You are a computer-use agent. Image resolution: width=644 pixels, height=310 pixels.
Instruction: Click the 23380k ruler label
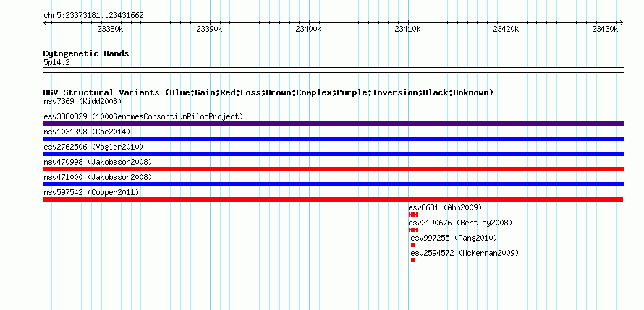tap(110, 29)
